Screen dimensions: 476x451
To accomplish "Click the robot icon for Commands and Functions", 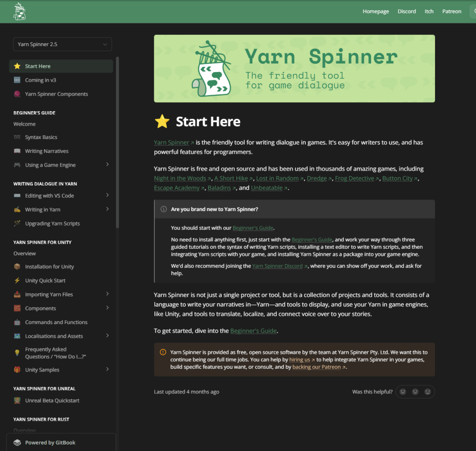I will click(x=17, y=322).
